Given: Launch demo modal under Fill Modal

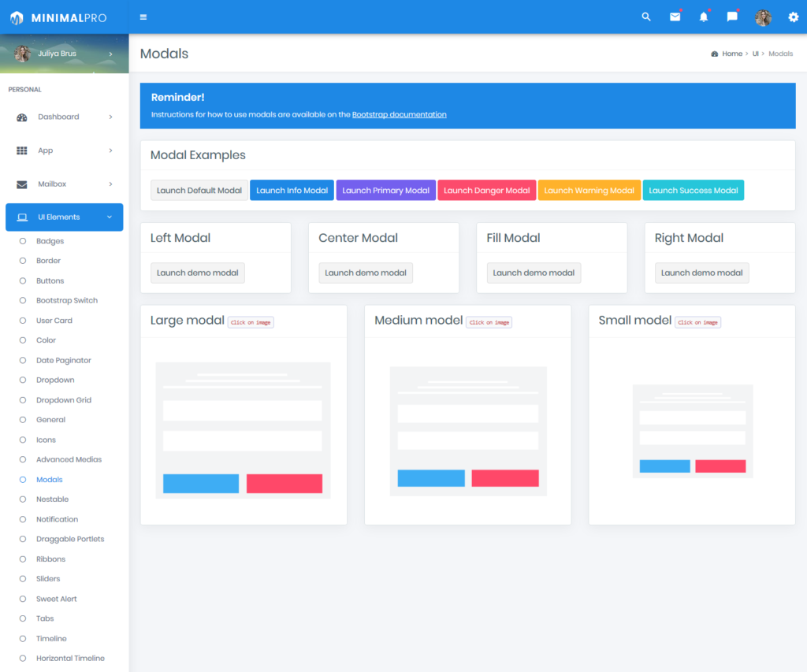Looking at the screenshot, I should click(534, 273).
